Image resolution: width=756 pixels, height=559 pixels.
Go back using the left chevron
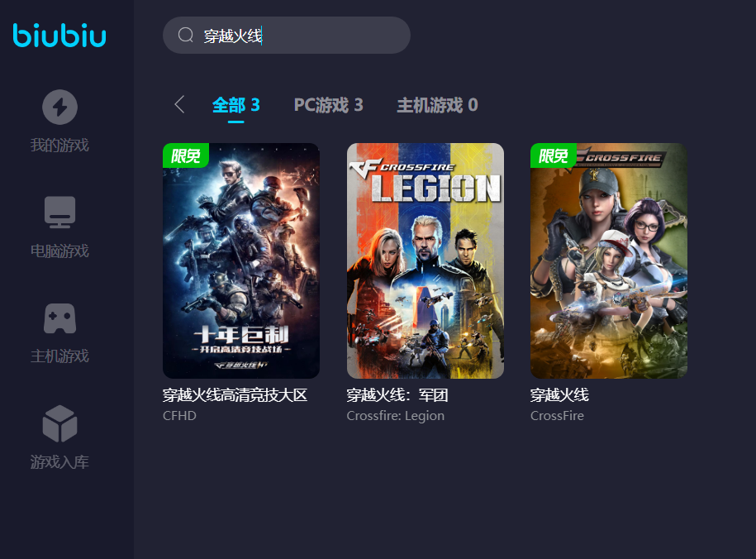tap(179, 104)
